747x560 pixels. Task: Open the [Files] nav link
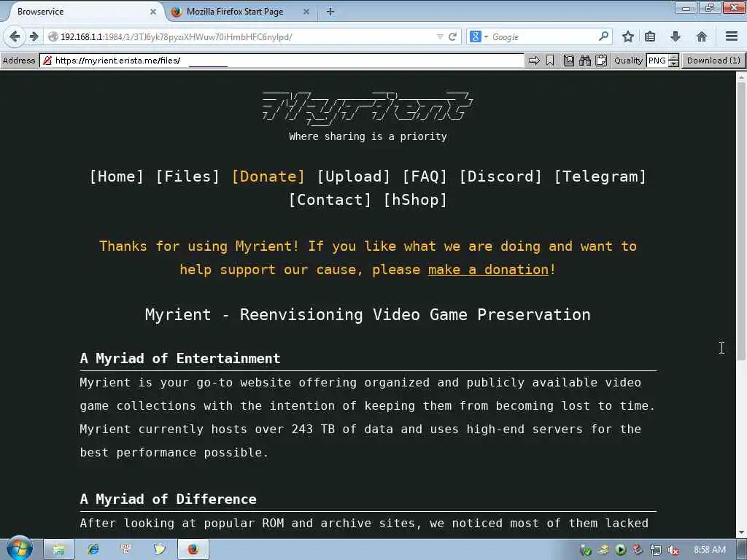(187, 176)
